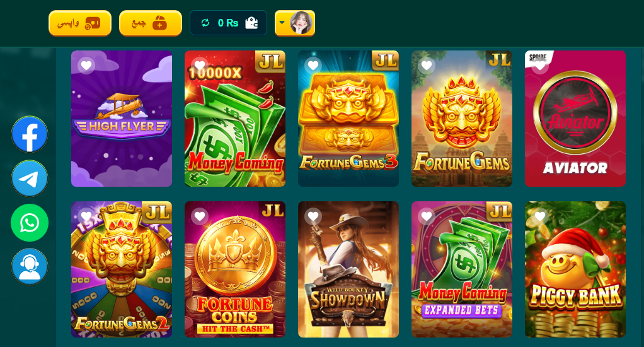The height and width of the screenshot is (347, 644).
Task: Click the user profile avatar picture
Action: 301,23
